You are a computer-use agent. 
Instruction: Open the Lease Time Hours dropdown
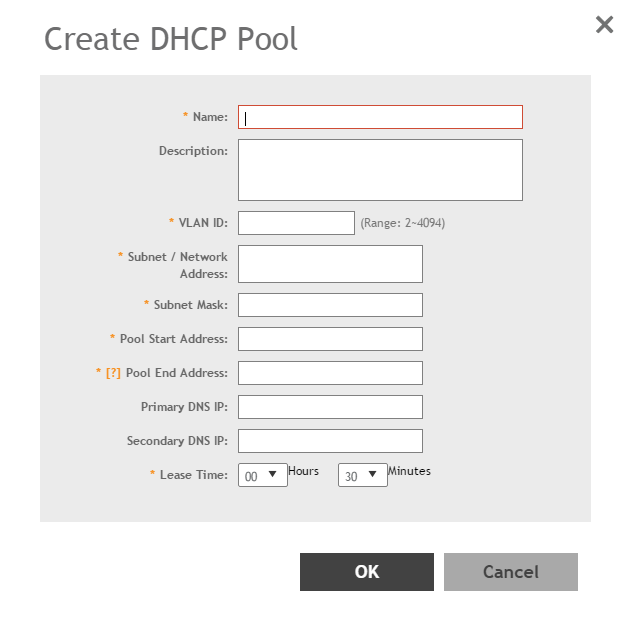[x=262, y=476]
